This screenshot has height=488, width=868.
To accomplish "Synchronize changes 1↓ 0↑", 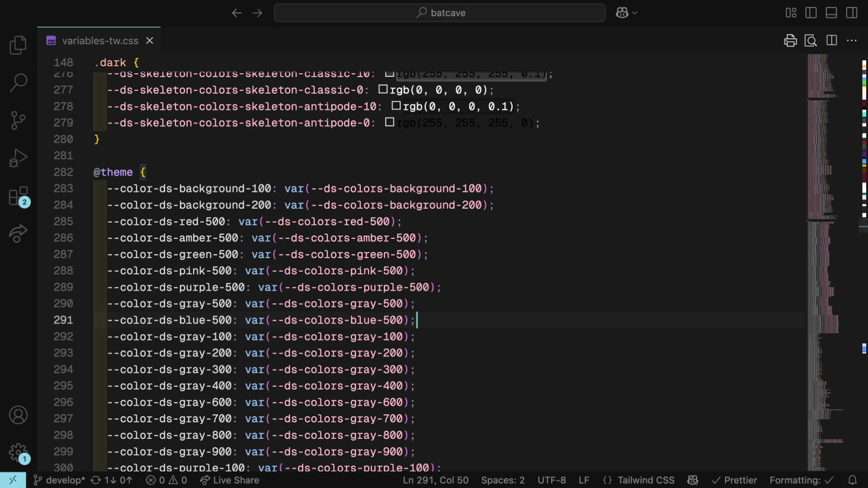I will [x=112, y=480].
